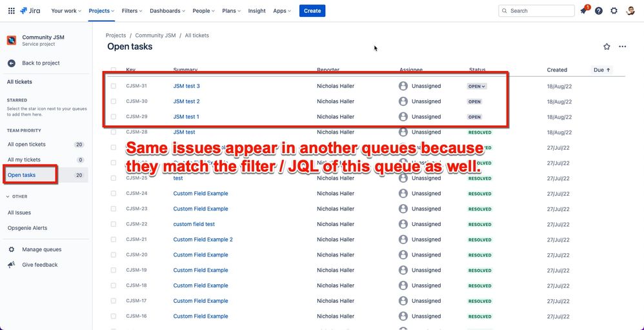Click in the Search field

click(x=536, y=11)
